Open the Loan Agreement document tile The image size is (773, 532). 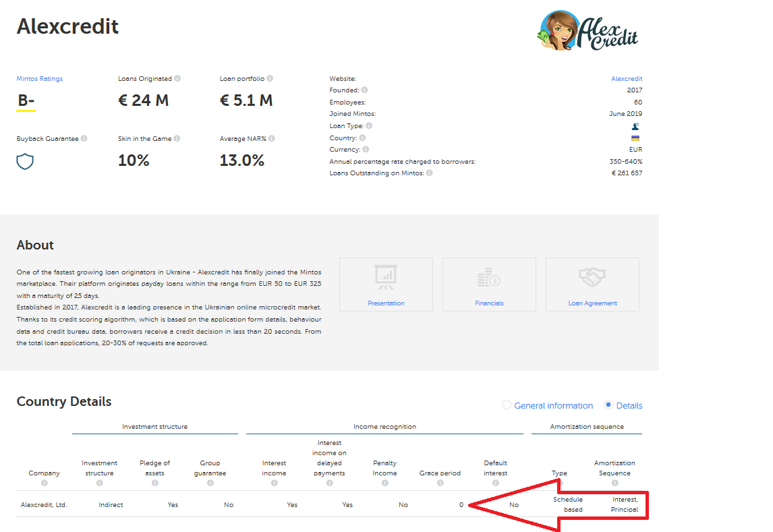[592, 285]
